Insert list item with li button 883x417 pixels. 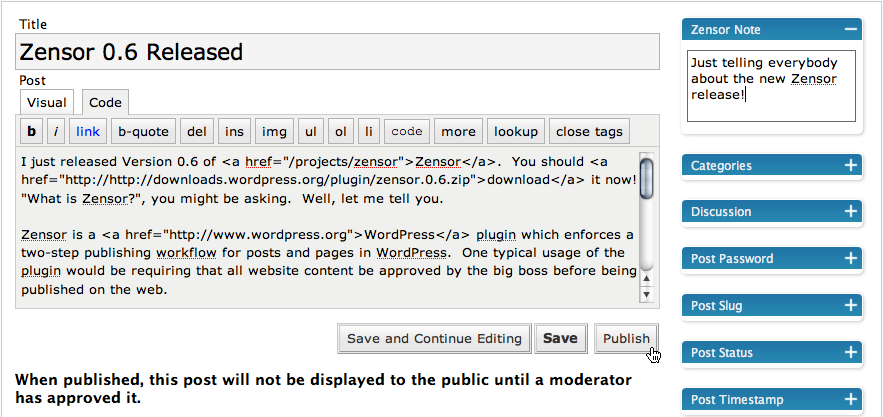pos(368,131)
